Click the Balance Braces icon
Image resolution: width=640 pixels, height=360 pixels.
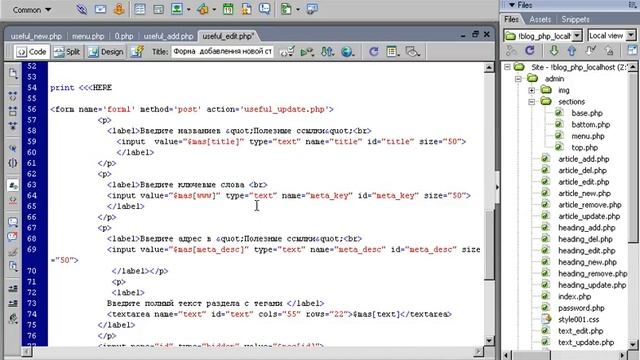(x=13, y=163)
